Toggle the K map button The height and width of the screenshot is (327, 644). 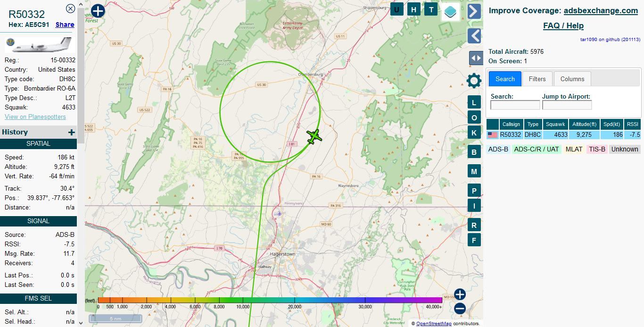tap(474, 133)
